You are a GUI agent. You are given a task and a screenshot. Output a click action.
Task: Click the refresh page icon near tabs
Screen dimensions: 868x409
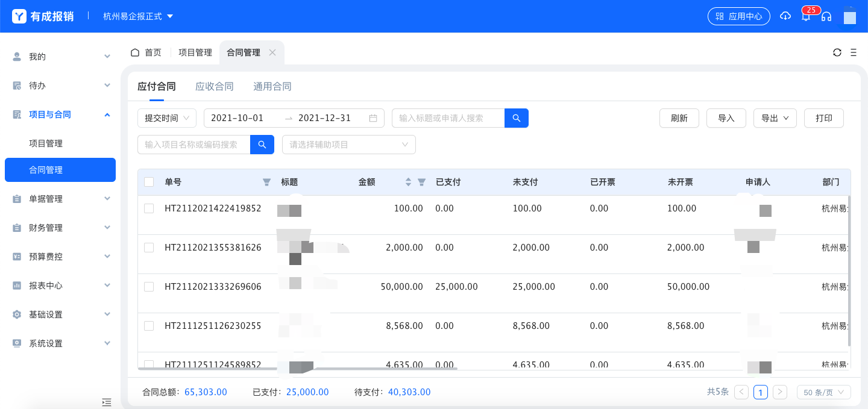[837, 52]
